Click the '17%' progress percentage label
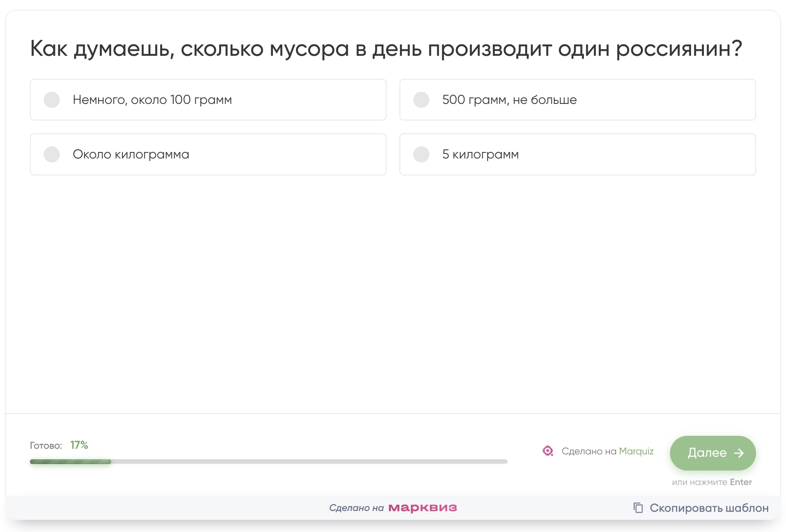786x532 pixels. [79, 445]
